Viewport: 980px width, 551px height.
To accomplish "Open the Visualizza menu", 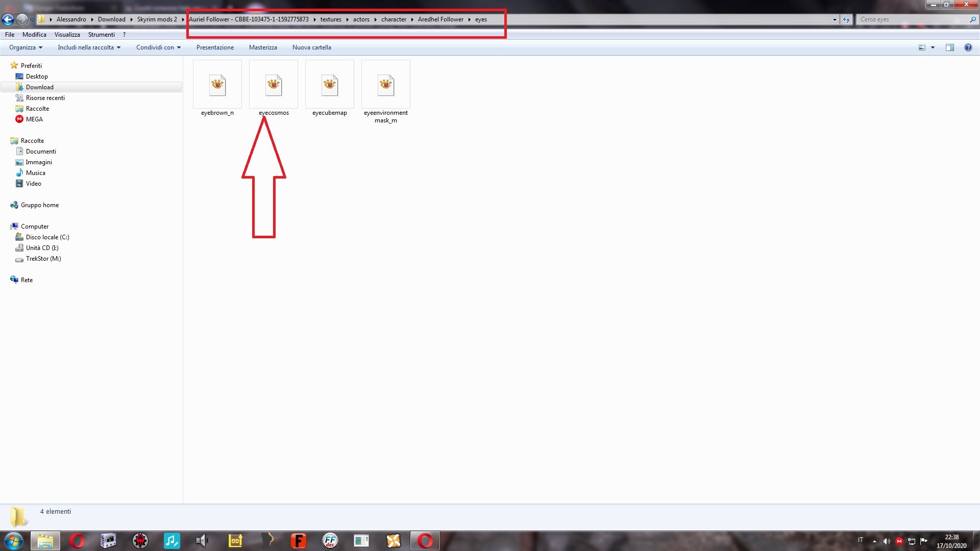I will coord(67,35).
